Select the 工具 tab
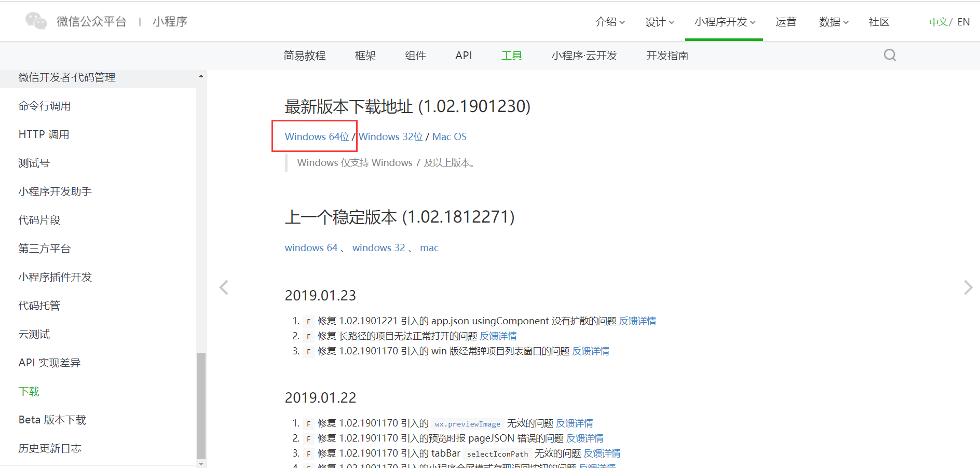The image size is (980, 468). coord(512,56)
